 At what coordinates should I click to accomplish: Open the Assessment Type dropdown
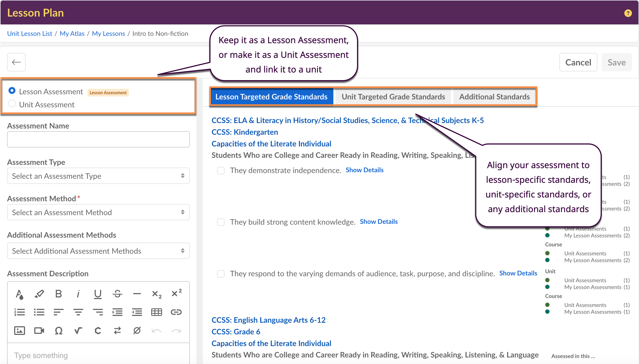[98, 176]
